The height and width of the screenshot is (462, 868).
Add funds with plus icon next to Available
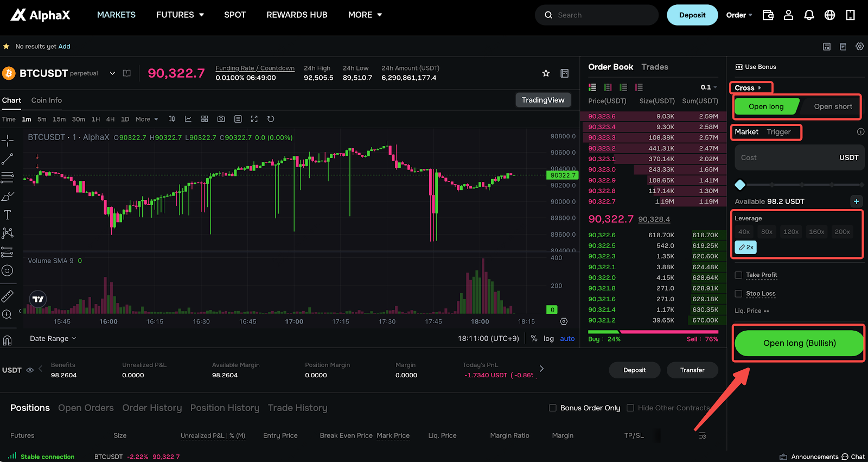pyautogui.click(x=857, y=201)
